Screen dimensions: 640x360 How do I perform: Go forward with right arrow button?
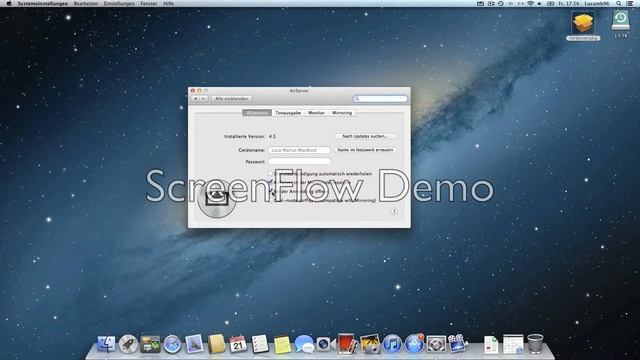click(x=204, y=99)
